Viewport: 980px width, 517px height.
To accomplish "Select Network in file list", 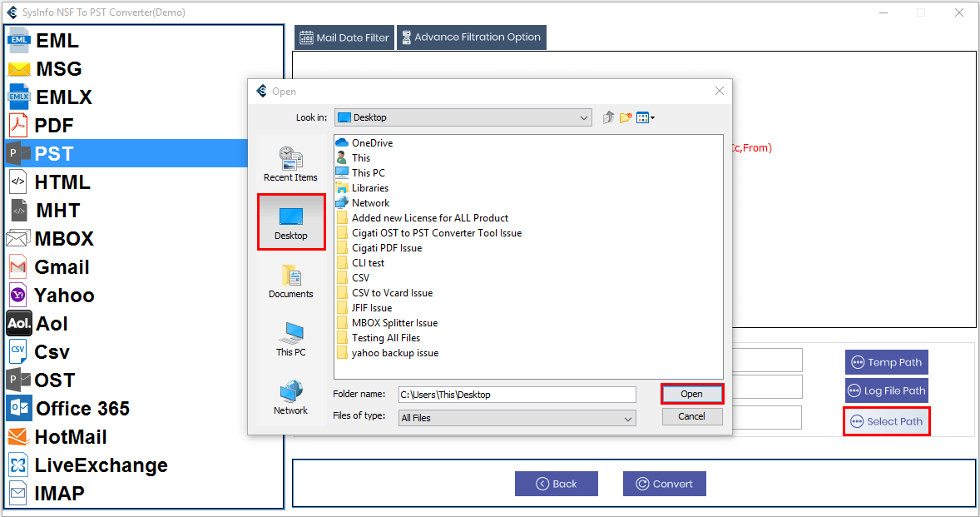I will 363,203.
